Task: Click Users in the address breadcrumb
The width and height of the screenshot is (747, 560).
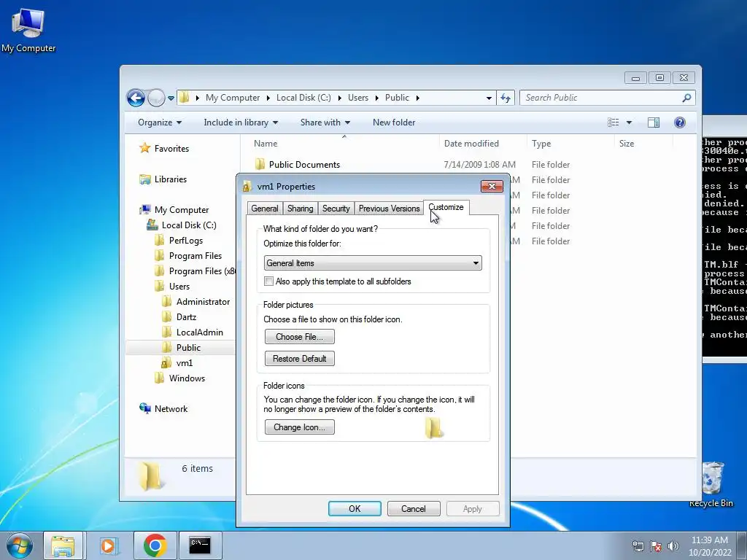Action: (x=357, y=98)
